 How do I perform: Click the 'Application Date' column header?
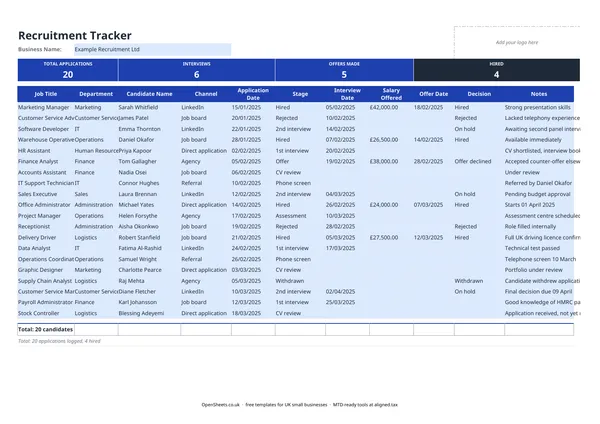click(x=253, y=94)
